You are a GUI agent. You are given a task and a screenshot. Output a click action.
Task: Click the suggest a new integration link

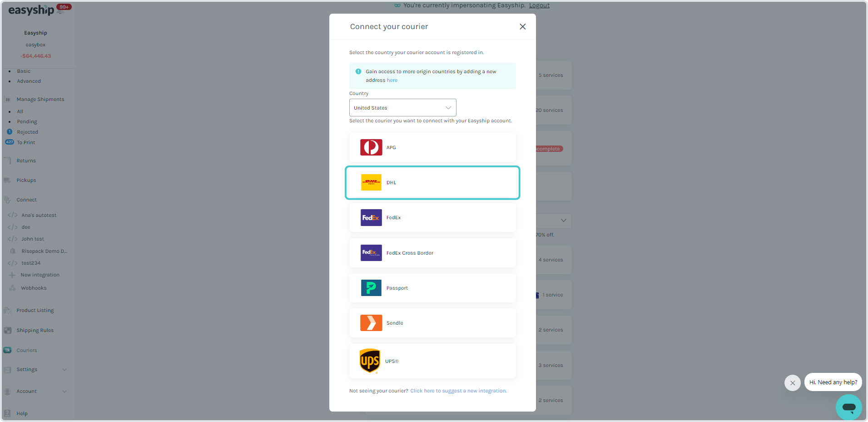458,391
